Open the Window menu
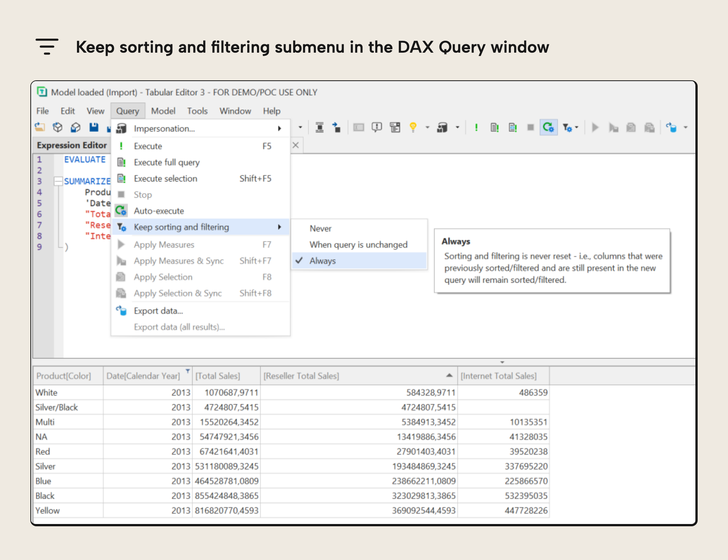Viewport: 728px width, 560px height. pyautogui.click(x=235, y=111)
